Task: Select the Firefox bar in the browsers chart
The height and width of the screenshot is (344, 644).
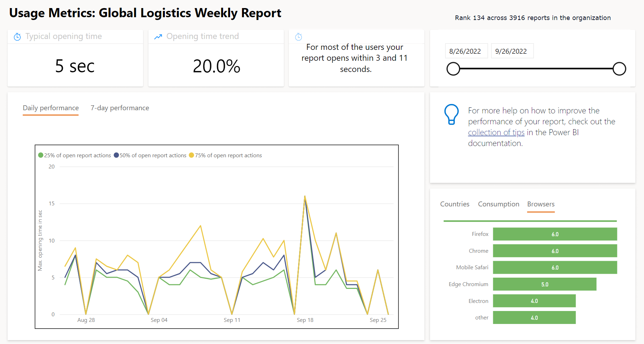Action: (555, 234)
